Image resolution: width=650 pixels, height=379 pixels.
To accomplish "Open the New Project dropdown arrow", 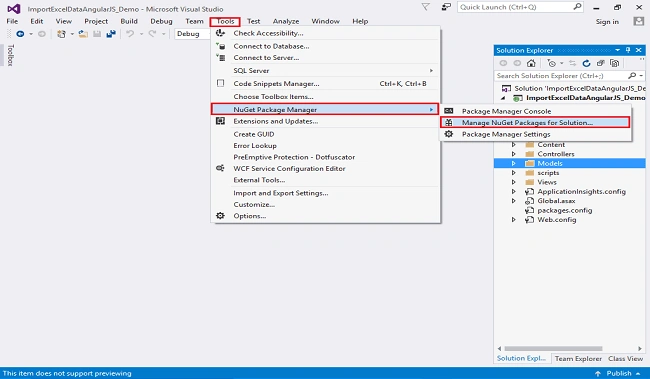I will pyautogui.click(x=72, y=34).
